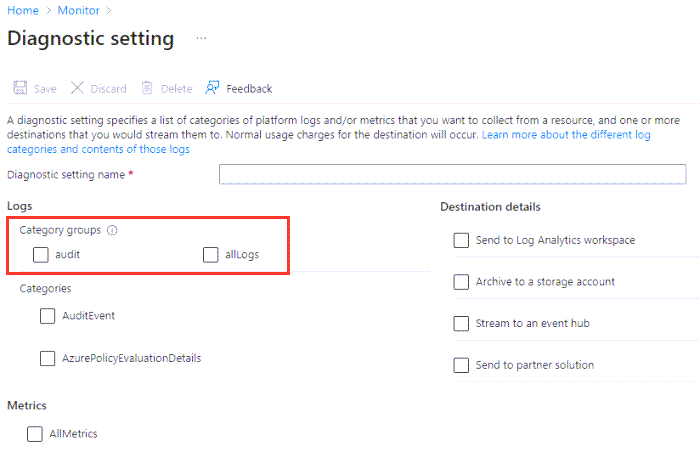700x463 pixels.
Task: Enable the AllMetrics checkbox
Action: (x=35, y=434)
